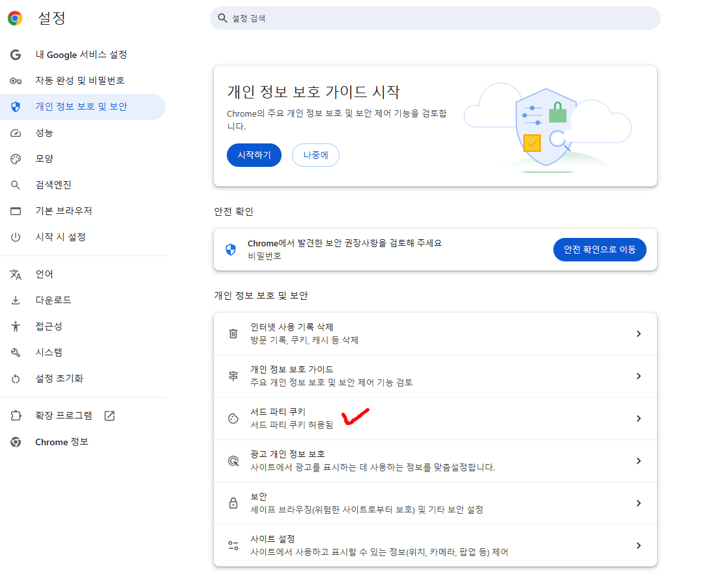Click the 방문 기록, 쿠키, 캐시 등 삭제 description
The width and height of the screenshot is (728, 573).
(304, 340)
